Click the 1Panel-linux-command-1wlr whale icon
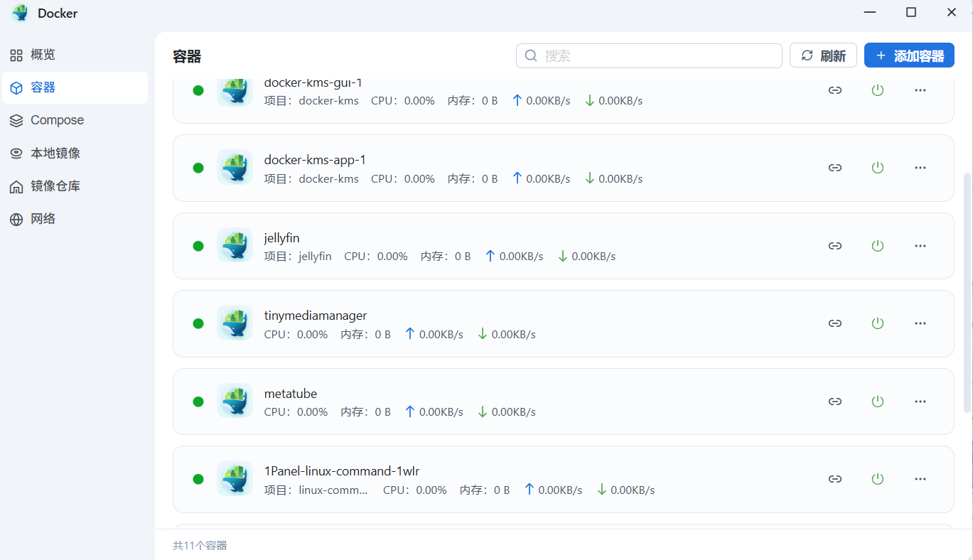The width and height of the screenshot is (973, 560). [235, 479]
